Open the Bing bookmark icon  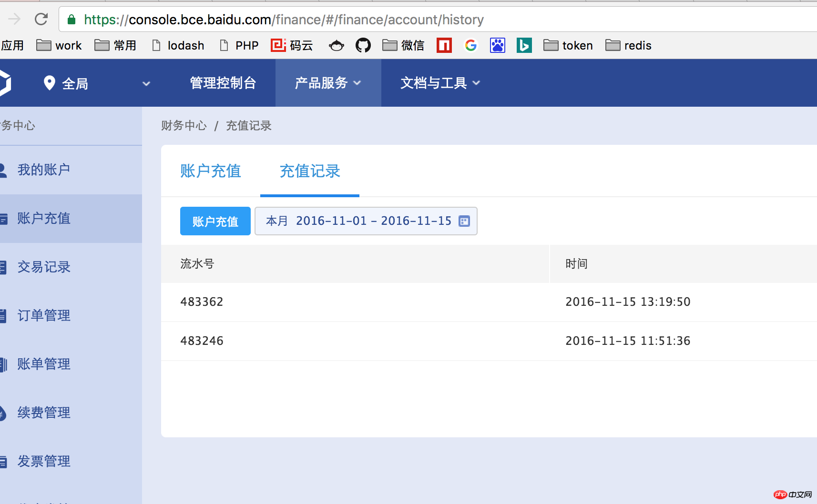pos(524,45)
